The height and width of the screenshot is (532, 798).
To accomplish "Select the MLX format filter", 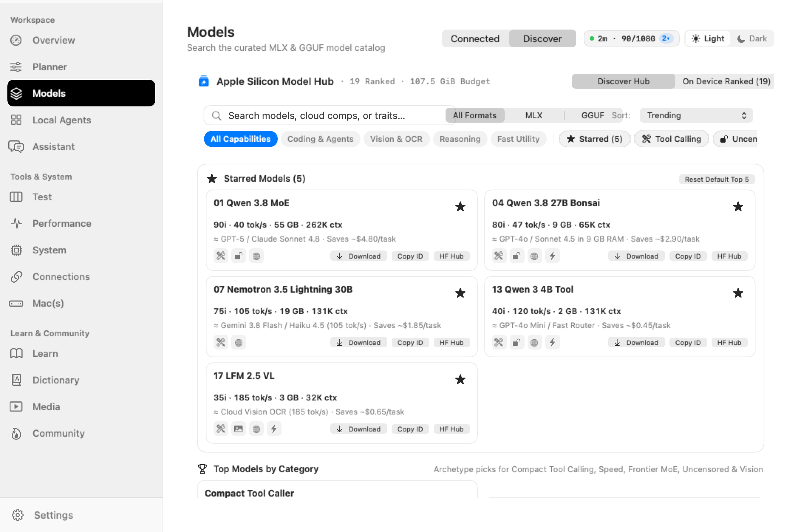I will point(534,116).
